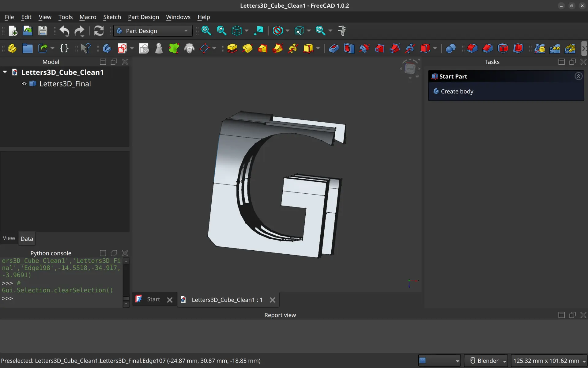588x368 pixels.
Task: Collapse the Start Part task section
Action: coord(578,76)
